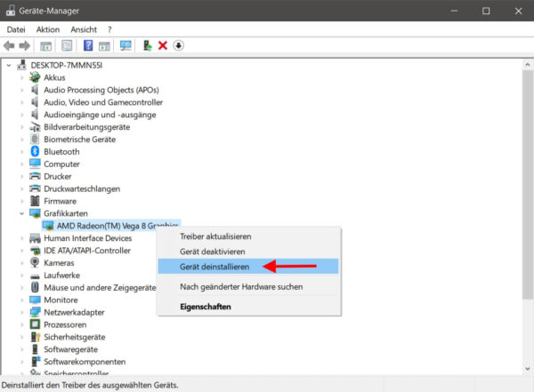Expand the Computer category arrow
This screenshot has width=534, height=392.
[x=21, y=164]
